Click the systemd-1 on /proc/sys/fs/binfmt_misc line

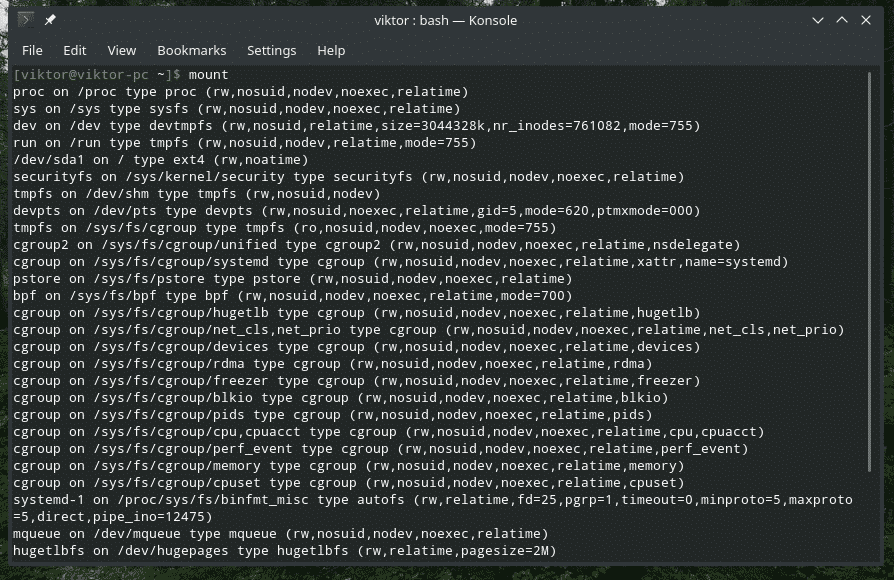(x=433, y=500)
